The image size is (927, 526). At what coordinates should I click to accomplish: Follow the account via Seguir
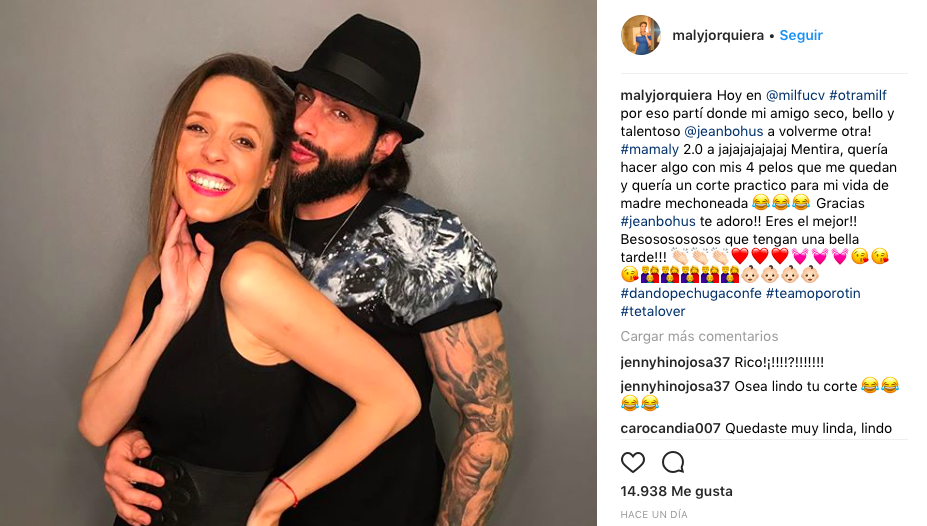(x=801, y=35)
